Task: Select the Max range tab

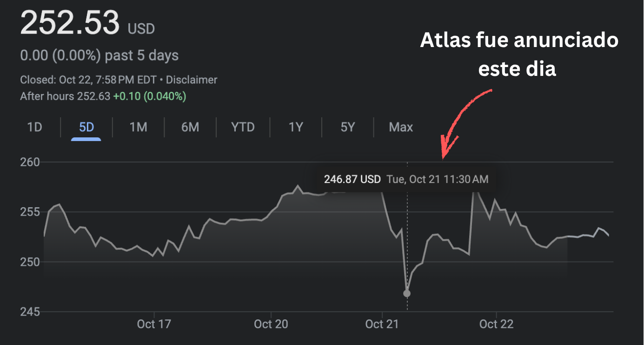Action: click(x=401, y=127)
